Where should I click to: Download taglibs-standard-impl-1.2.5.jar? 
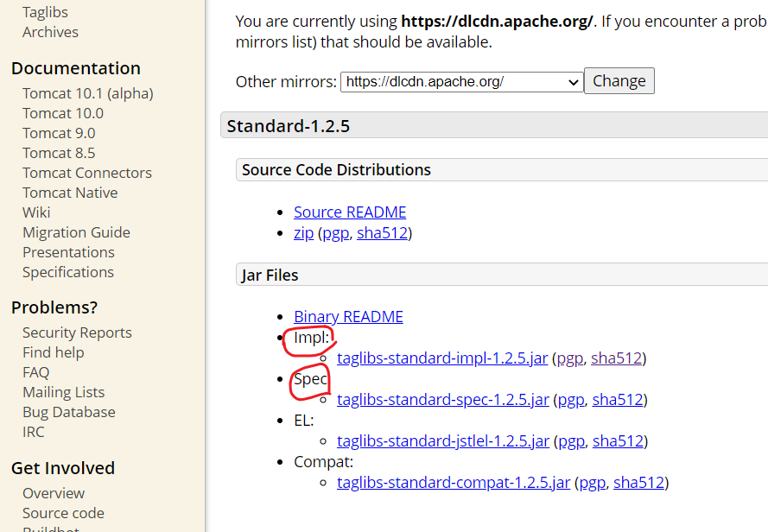[x=442, y=358]
